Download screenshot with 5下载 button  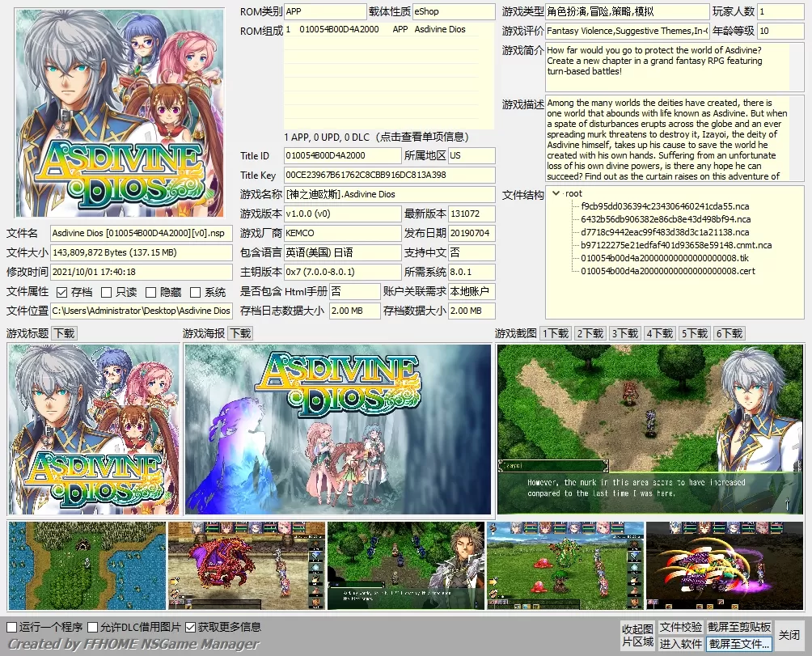(x=695, y=333)
